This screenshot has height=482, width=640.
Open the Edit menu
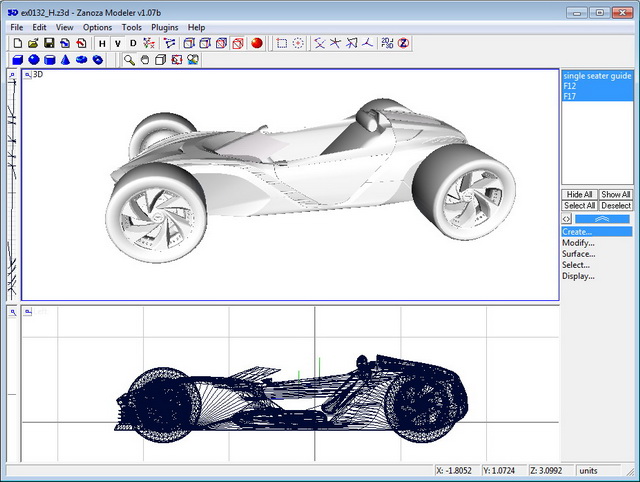tap(39, 27)
